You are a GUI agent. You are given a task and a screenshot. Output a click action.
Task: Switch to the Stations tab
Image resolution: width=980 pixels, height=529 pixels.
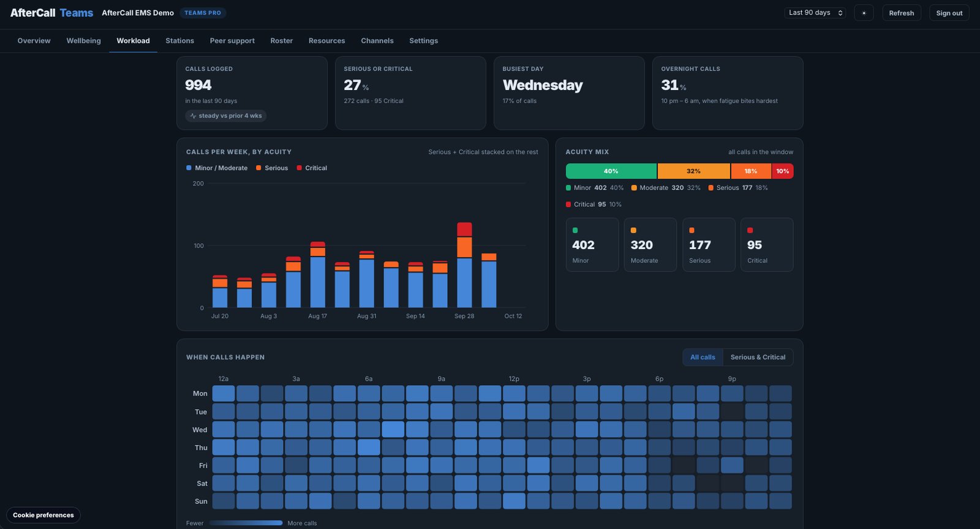coord(179,41)
